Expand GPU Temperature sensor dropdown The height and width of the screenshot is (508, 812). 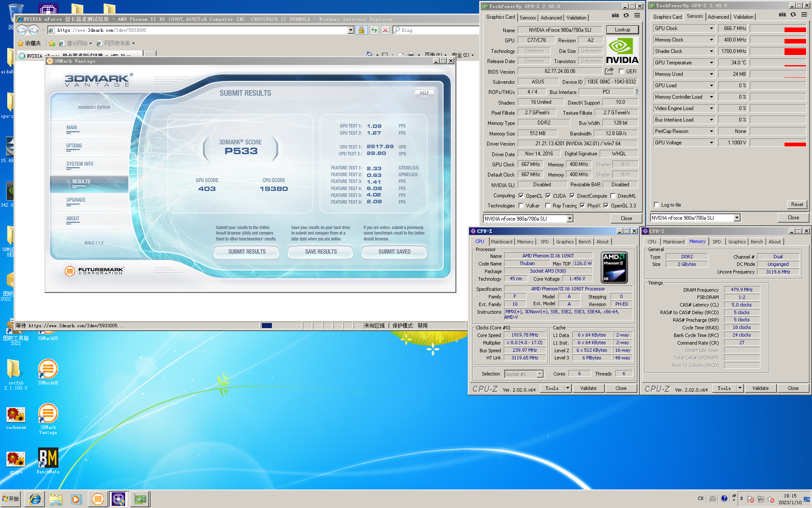point(711,63)
